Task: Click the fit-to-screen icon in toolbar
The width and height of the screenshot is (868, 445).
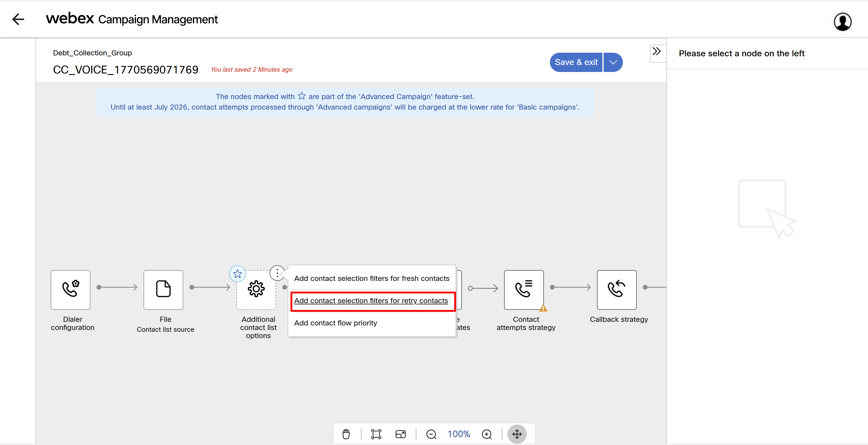Action: click(x=376, y=434)
